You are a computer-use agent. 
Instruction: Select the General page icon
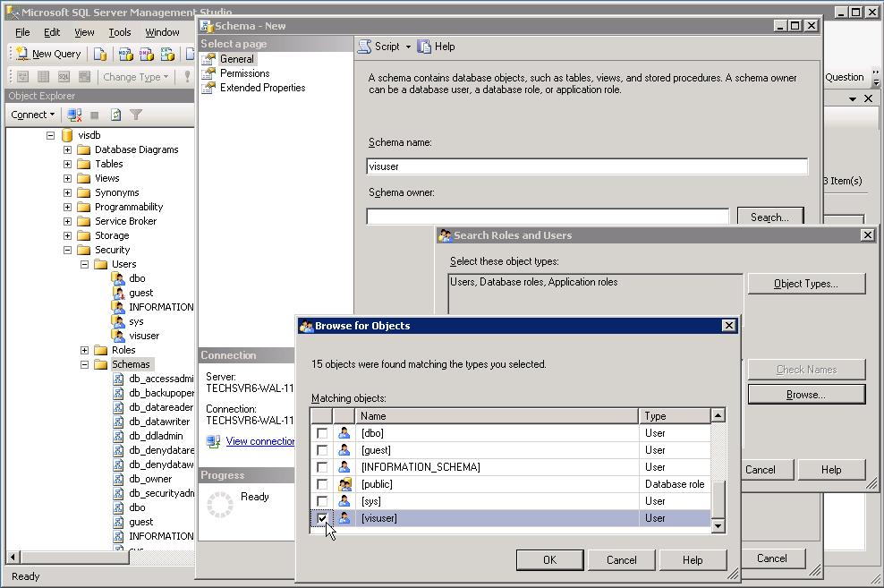208,59
